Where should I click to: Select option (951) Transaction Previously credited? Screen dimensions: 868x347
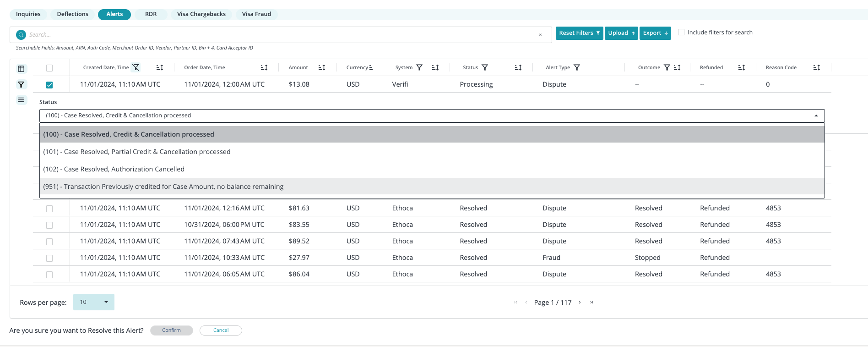pos(432,187)
